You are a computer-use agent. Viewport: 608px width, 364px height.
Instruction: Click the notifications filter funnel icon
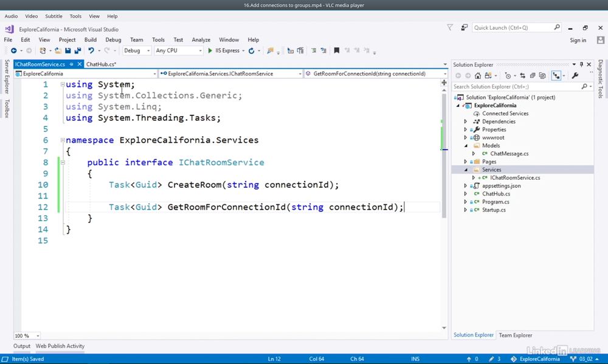(450, 27)
